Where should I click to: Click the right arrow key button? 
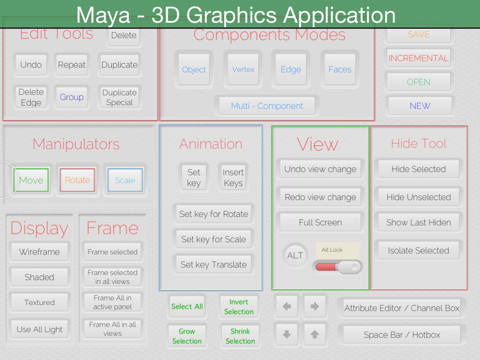coord(315,306)
